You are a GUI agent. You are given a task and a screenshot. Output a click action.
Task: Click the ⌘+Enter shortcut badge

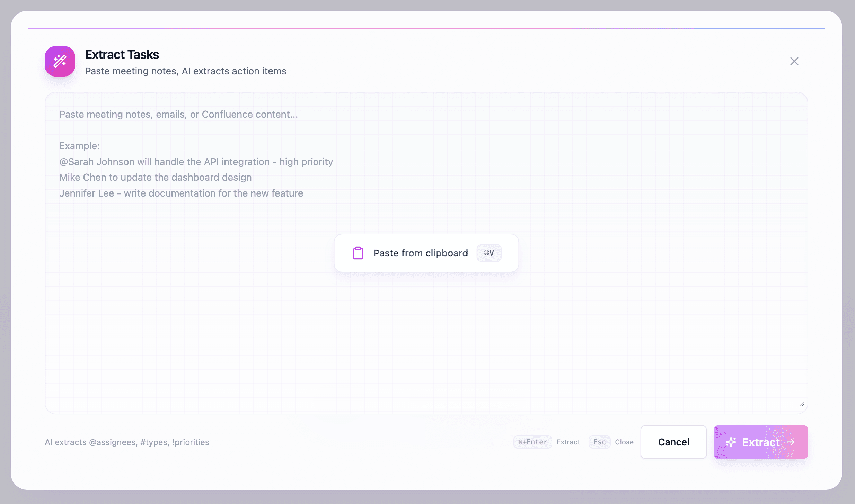tap(532, 442)
